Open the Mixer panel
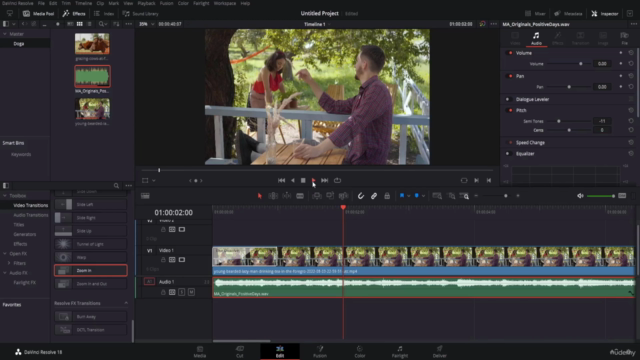This screenshot has height=360, width=640. tap(535, 13)
